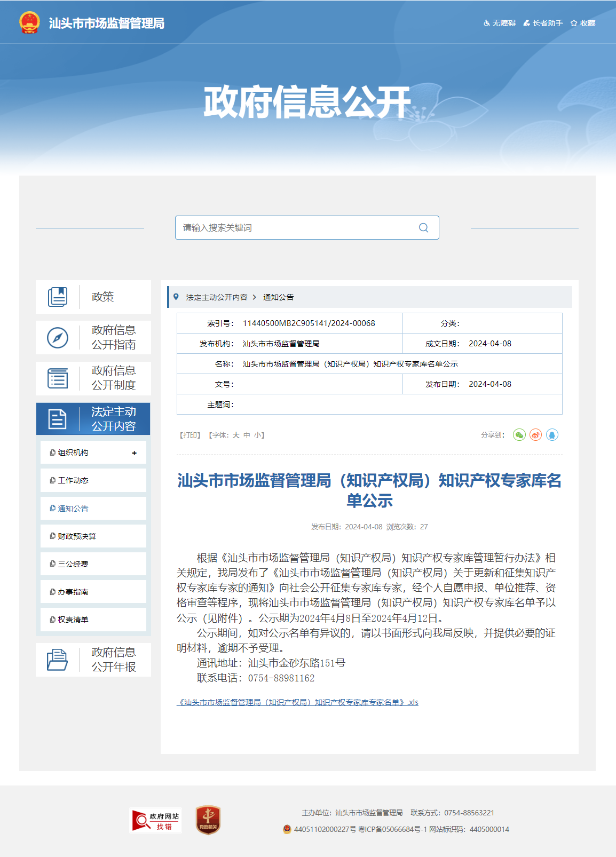Download the 专家名单 .xls attachment

297,702
